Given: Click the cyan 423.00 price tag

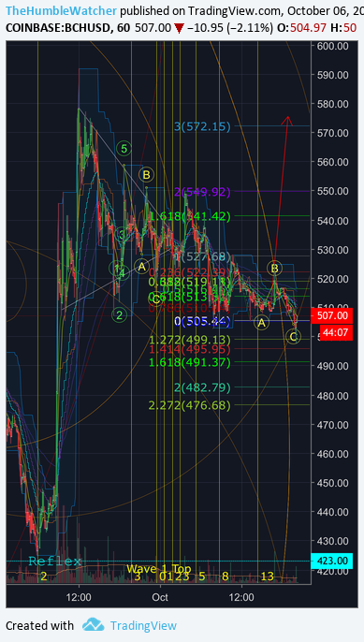Looking at the screenshot, I should click(332, 561).
